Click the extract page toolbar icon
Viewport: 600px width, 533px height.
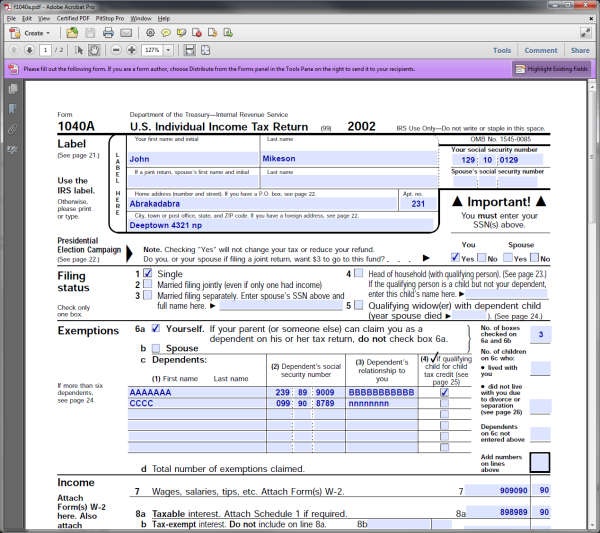228,33
